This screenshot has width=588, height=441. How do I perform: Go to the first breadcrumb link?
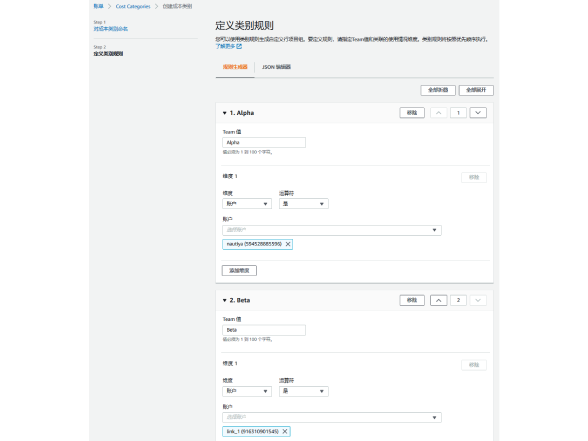click(98, 6)
